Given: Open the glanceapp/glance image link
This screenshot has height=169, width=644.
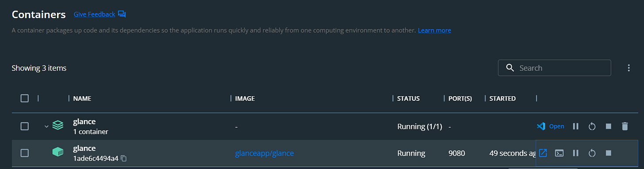Looking at the screenshot, I should click(264, 153).
